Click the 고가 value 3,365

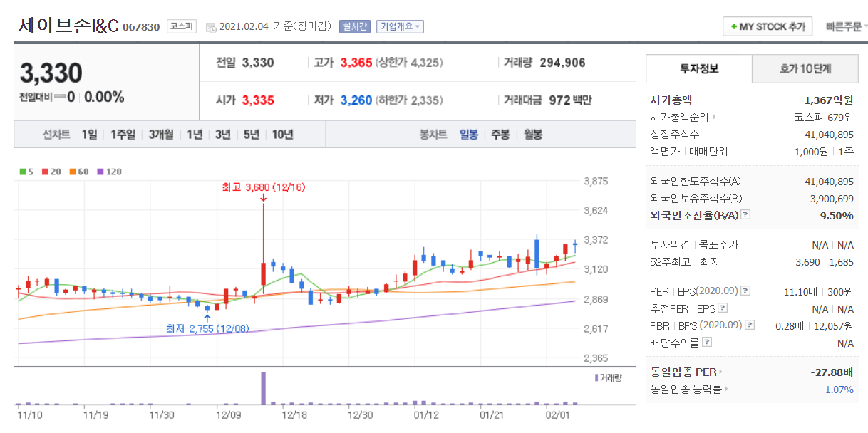click(356, 63)
